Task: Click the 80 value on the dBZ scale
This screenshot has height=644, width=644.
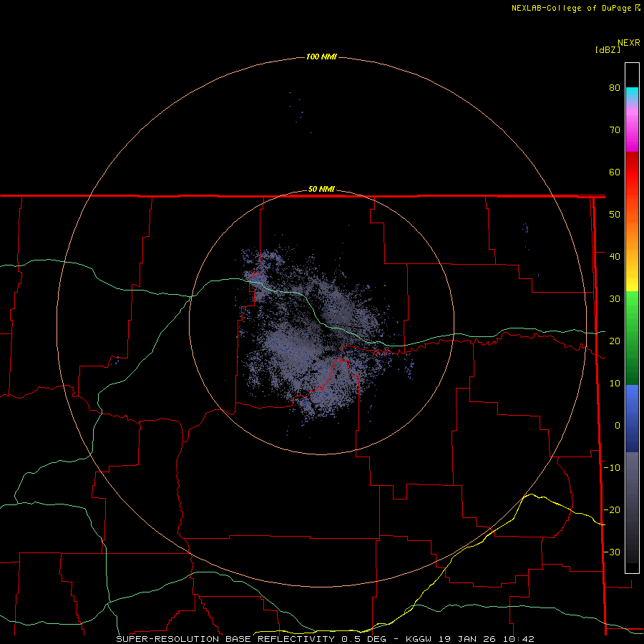Action: [615, 88]
